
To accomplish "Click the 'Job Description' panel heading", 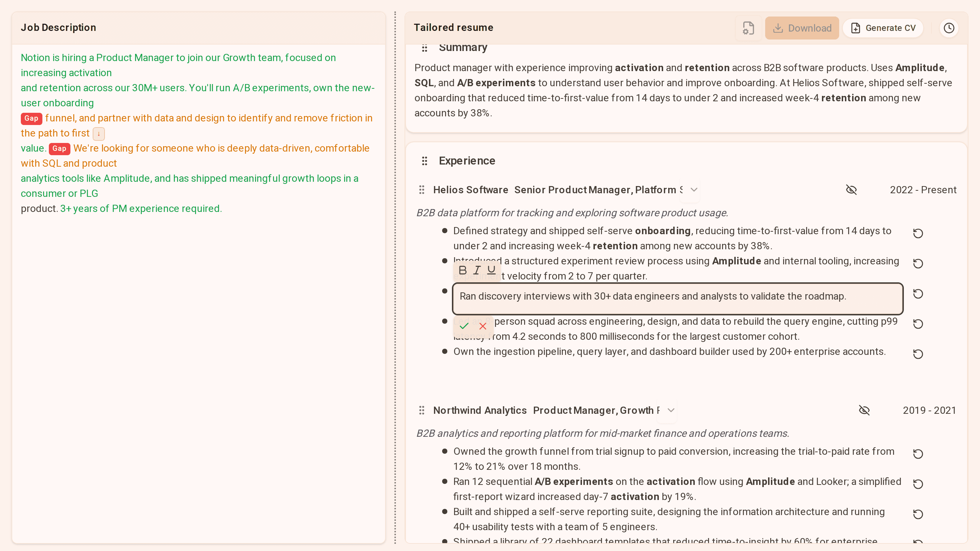I will (x=58, y=27).
